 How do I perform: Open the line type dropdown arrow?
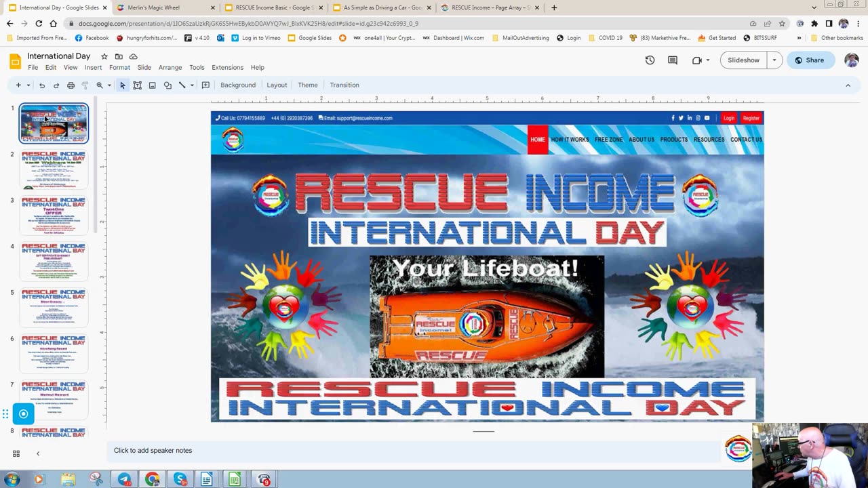[x=192, y=85]
